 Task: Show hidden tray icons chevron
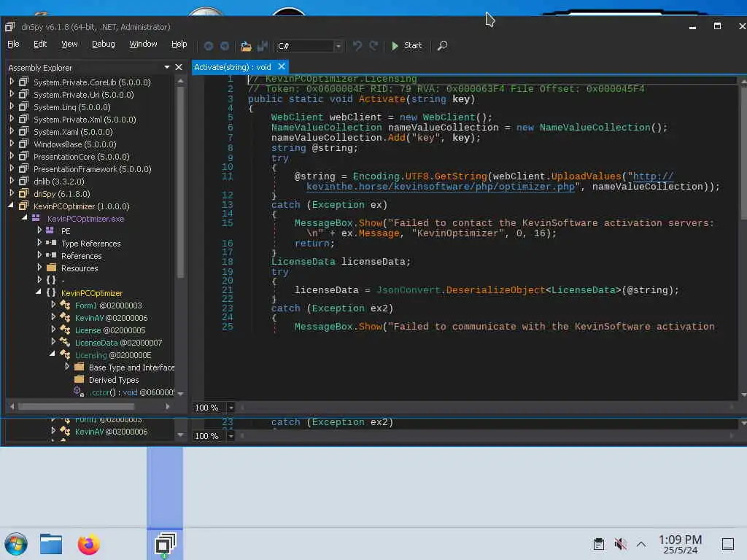point(641,544)
